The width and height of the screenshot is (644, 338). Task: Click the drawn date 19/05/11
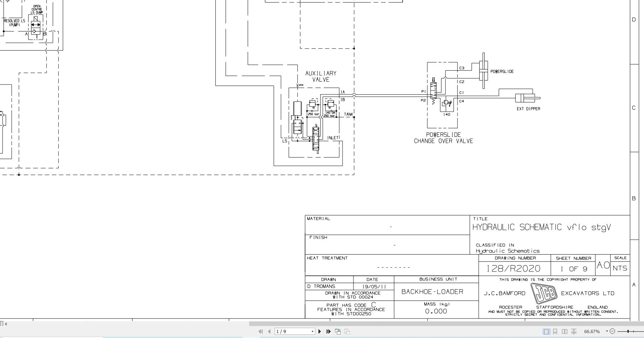[374, 287]
